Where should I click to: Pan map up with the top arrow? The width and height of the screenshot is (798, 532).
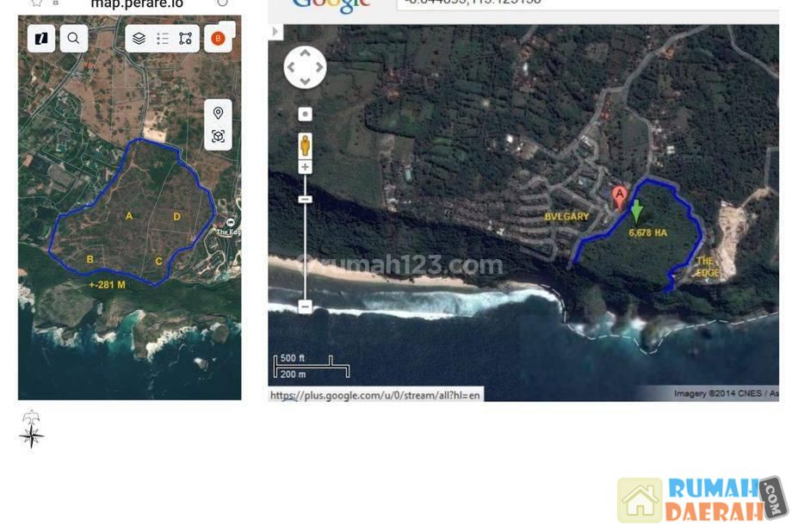(x=305, y=53)
